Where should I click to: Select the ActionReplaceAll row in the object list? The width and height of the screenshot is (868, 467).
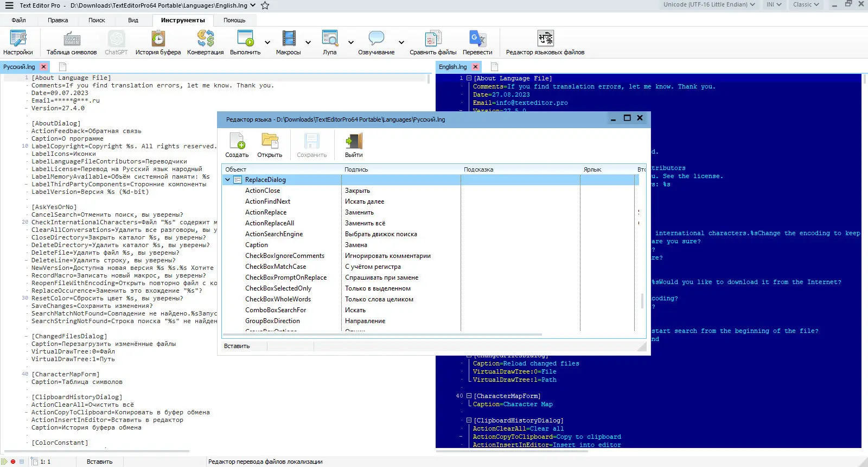(x=270, y=223)
